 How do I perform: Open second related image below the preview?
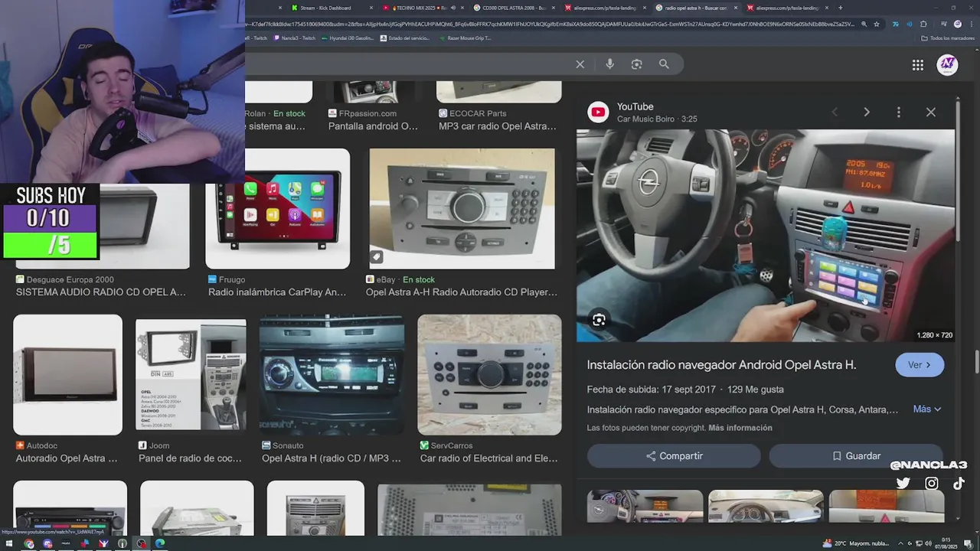766,507
